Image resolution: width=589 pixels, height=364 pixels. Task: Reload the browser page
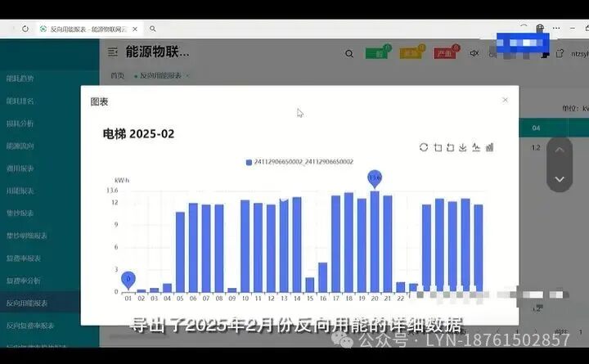pos(25,29)
